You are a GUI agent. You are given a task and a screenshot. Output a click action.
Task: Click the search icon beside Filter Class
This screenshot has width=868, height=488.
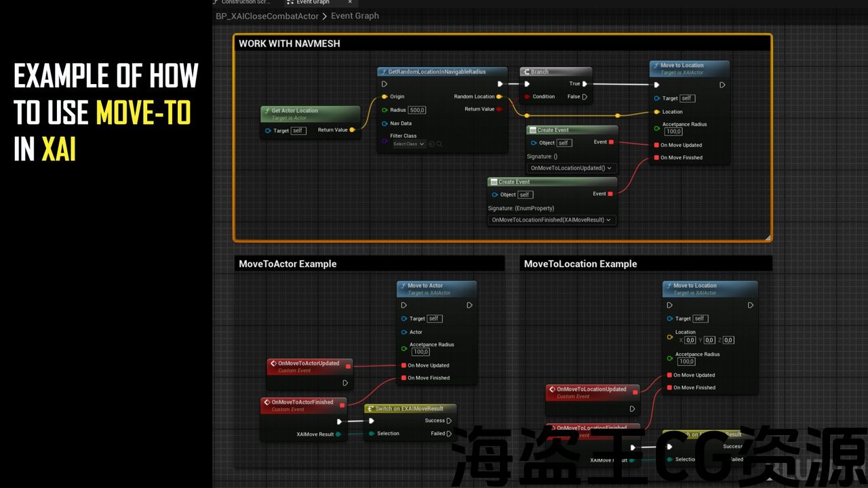[439, 144]
